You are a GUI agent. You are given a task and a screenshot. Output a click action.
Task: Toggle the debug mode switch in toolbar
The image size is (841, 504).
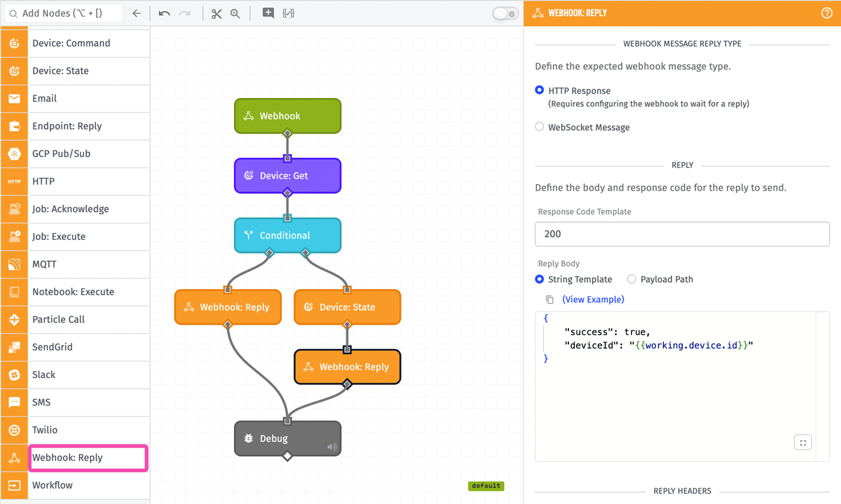[505, 14]
